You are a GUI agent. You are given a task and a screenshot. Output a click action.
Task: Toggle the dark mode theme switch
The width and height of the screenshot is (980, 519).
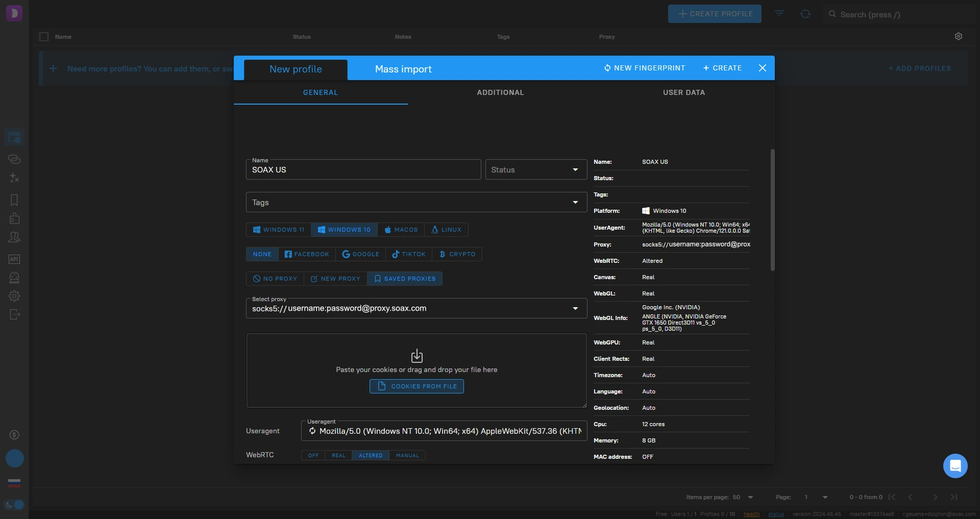click(14, 505)
